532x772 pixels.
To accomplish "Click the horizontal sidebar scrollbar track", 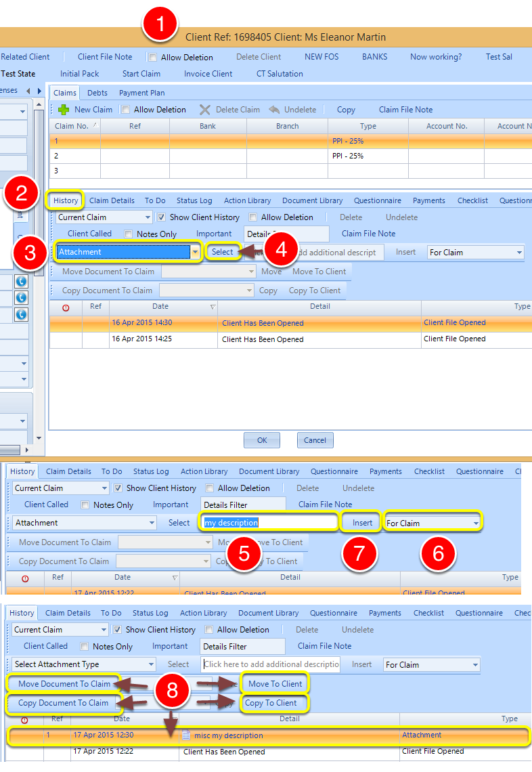I will (x=10, y=450).
